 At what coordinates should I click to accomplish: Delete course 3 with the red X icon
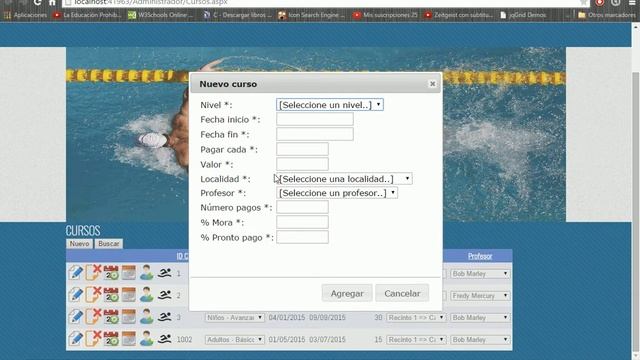pyautogui.click(x=93, y=316)
